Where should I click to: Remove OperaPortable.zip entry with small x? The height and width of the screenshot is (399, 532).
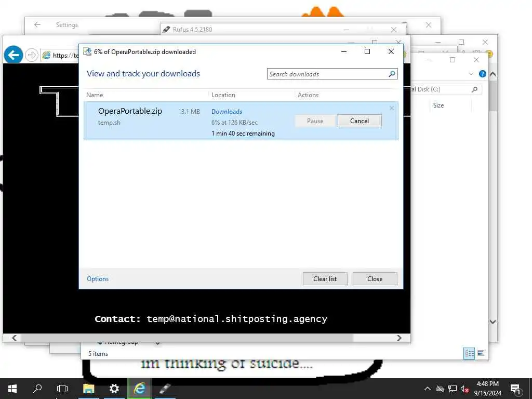click(x=392, y=108)
